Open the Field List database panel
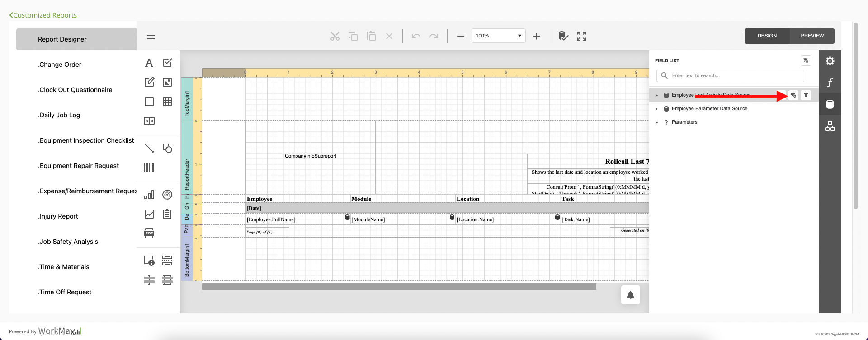 (x=830, y=104)
